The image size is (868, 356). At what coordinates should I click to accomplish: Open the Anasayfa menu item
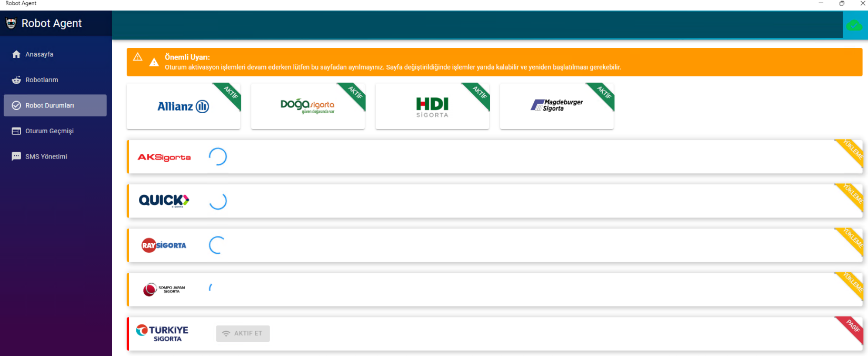tap(39, 54)
